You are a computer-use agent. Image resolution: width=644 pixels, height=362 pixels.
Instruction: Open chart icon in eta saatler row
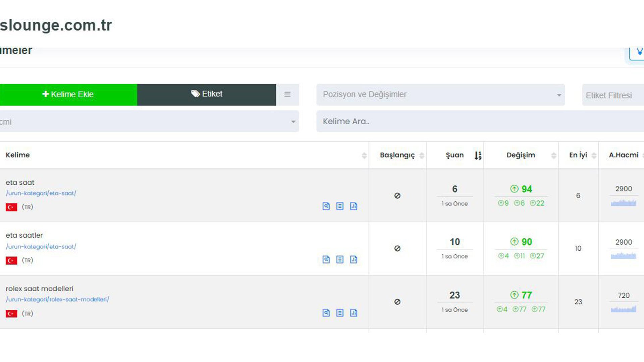point(354,259)
